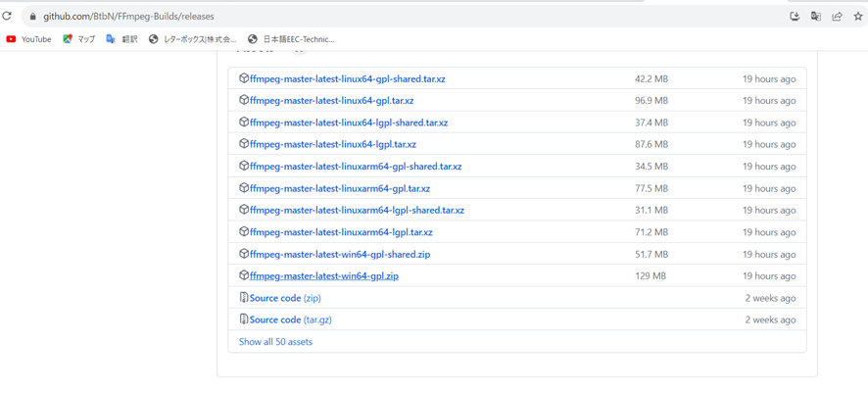The image size is (868, 393).
Task: Click file-zip icon beside Source code (zip)
Action: pos(244,298)
